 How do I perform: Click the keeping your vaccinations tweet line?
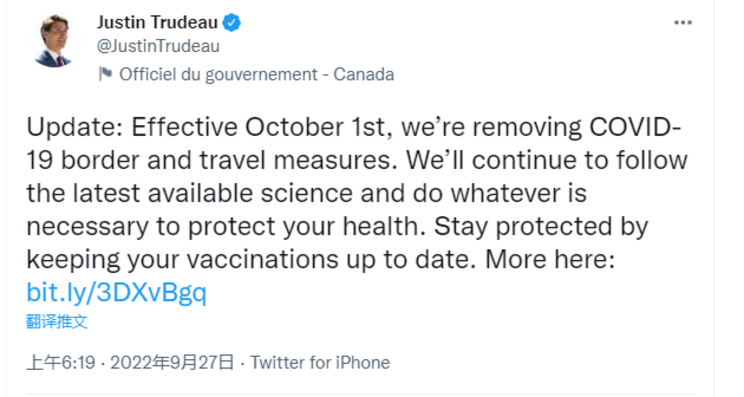(320, 260)
